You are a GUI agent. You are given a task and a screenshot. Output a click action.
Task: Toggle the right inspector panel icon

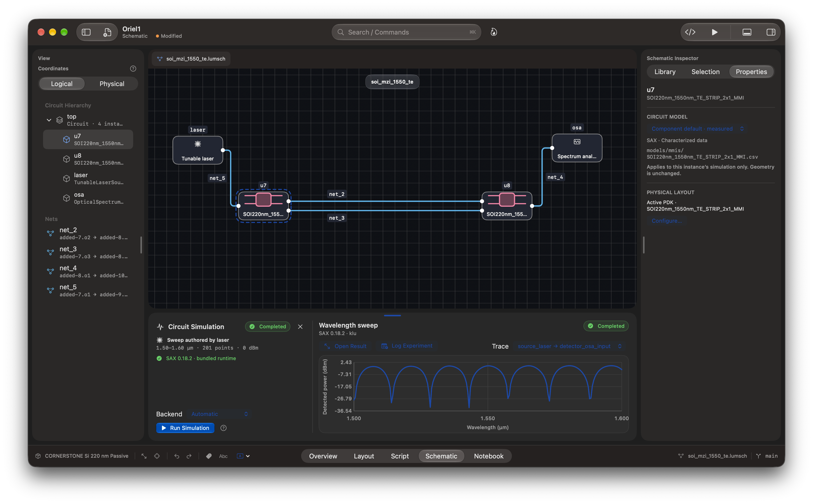[771, 32]
